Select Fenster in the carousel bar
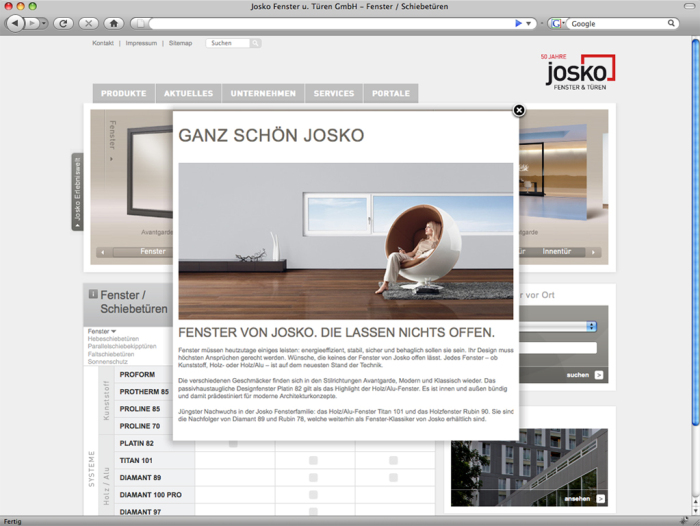The width and height of the screenshot is (700, 526). coord(153,251)
